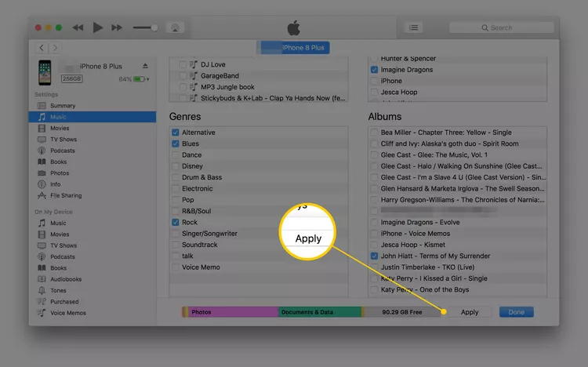The width and height of the screenshot is (588, 367).
Task: Eject the iPhone 8 Plus
Action: coord(145,66)
